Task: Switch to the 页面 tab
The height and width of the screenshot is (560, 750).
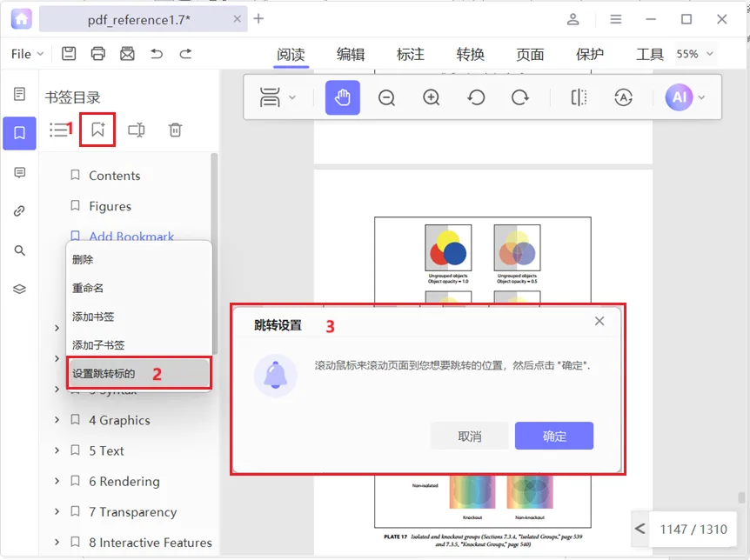Action: click(x=530, y=55)
